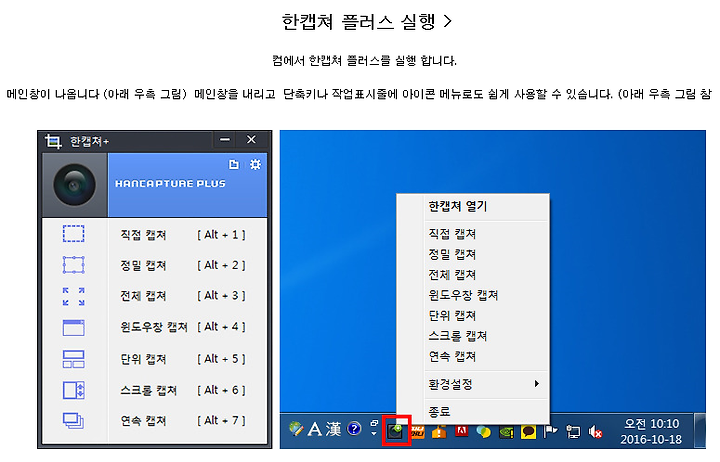This screenshot has width=720, height=462.
Task: Select the 윈도우창 캡쳐 window icon
Action: coord(73,328)
